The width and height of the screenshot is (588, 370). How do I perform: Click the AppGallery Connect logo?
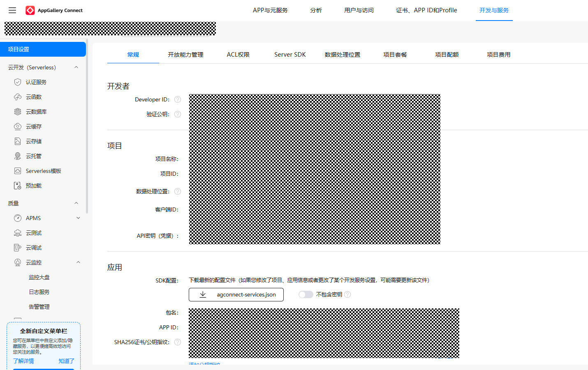pyautogui.click(x=30, y=10)
